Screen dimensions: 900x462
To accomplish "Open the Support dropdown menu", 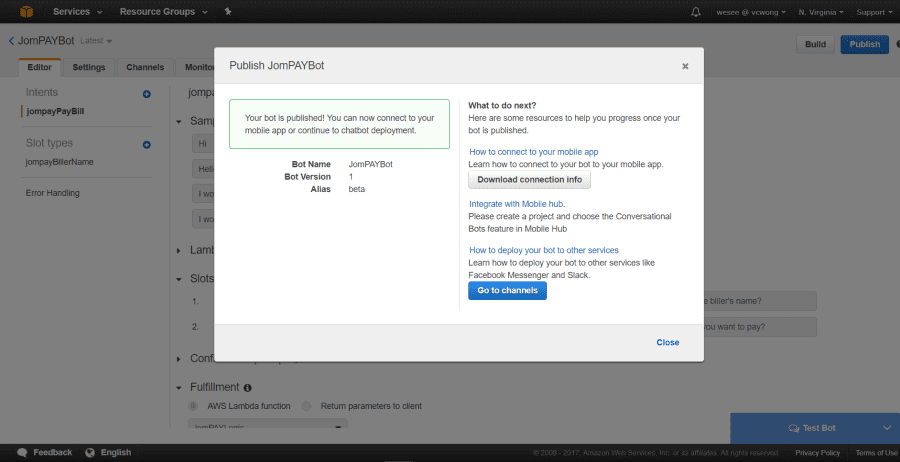I will click(x=874, y=12).
